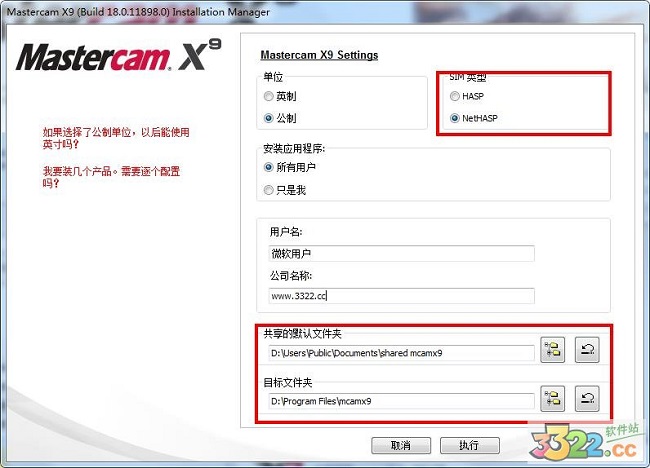Click the Program Files target path field
650x468 pixels.
pyautogui.click(x=401, y=401)
